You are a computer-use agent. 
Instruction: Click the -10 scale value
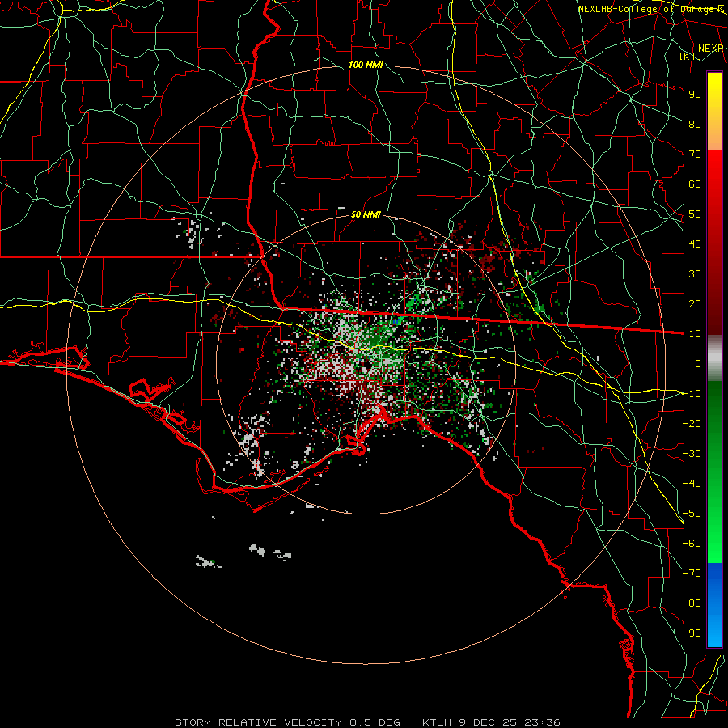692,394
